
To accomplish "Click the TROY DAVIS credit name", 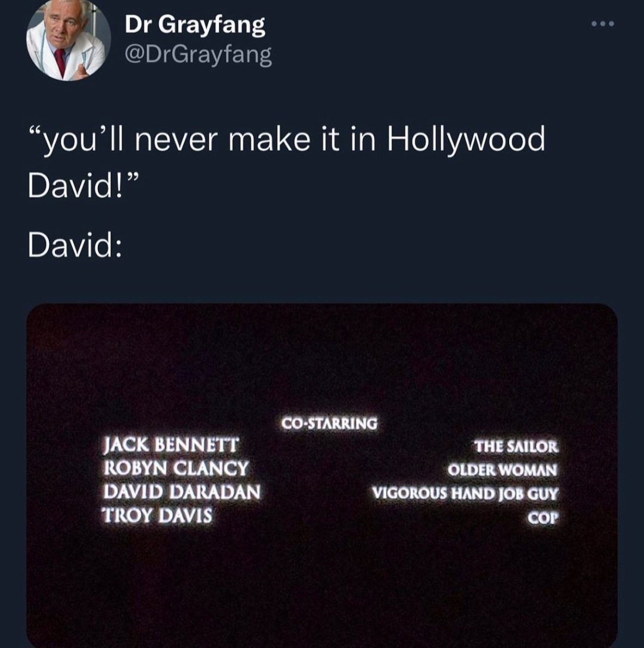I will click(157, 515).
